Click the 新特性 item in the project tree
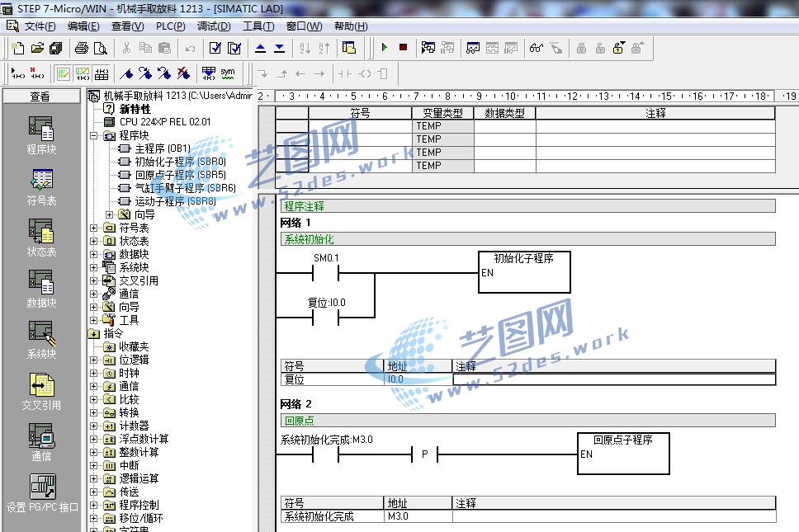 point(135,109)
